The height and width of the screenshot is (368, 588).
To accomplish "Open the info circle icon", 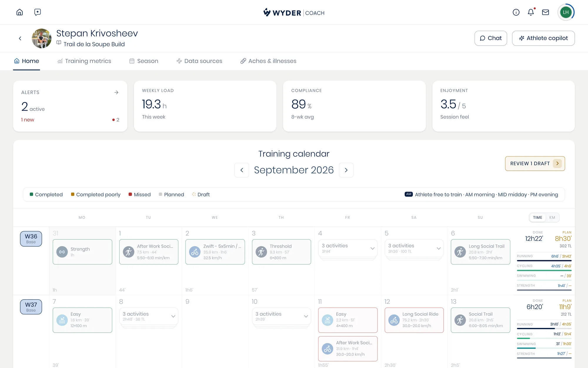I will (x=516, y=12).
